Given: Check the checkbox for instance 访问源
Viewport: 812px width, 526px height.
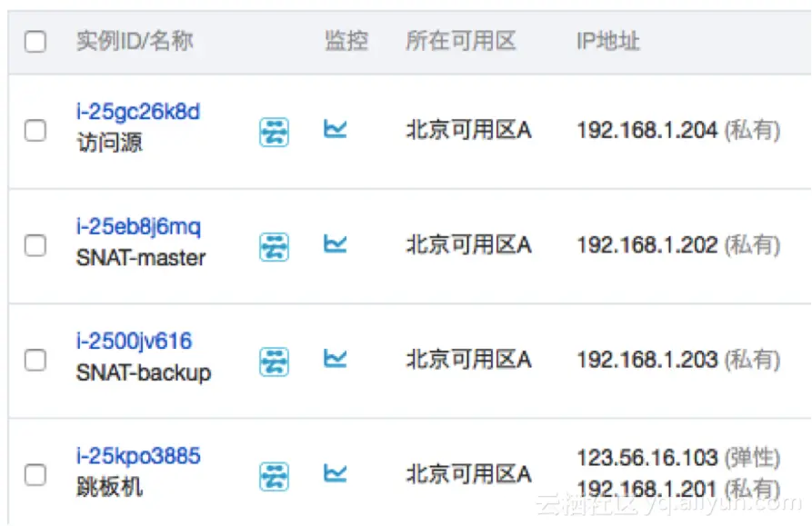Looking at the screenshot, I should click(x=35, y=130).
